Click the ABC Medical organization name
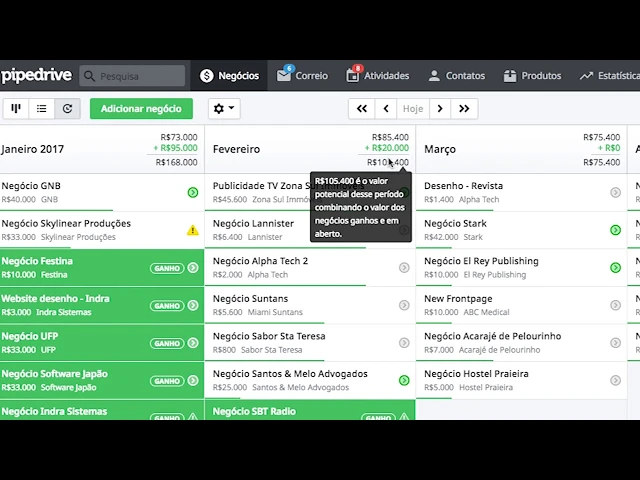The width and height of the screenshot is (640, 480). coord(487,312)
